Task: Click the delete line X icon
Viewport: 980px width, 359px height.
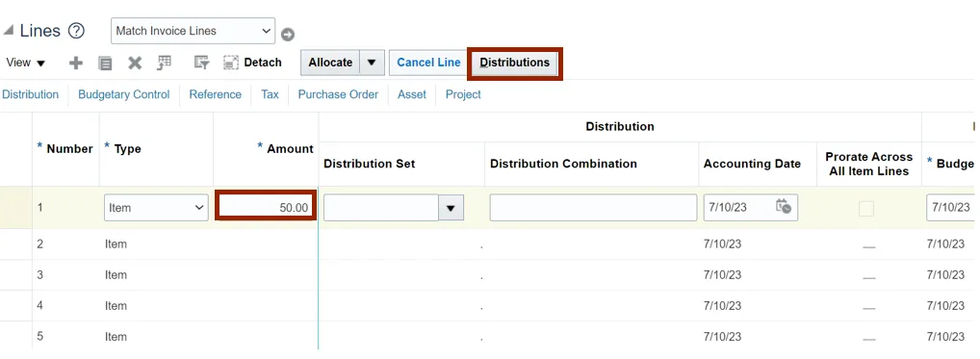Action: click(x=135, y=64)
